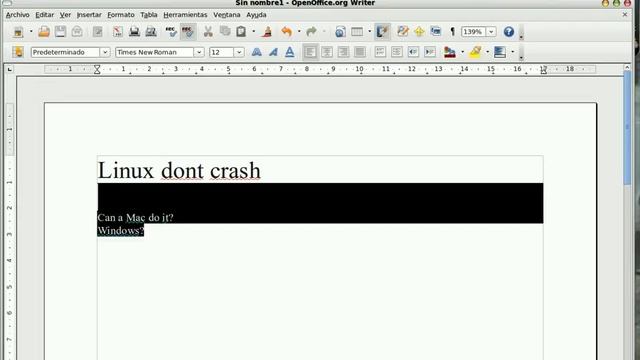
Task: Open a file with Open icon
Action: click(x=44, y=32)
